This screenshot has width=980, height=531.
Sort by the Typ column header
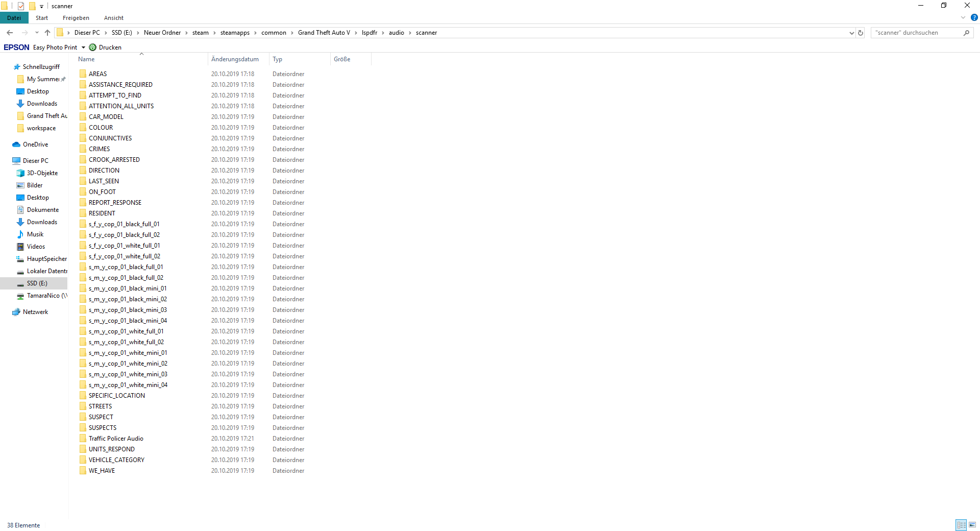pyautogui.click(x=300, y=59)
